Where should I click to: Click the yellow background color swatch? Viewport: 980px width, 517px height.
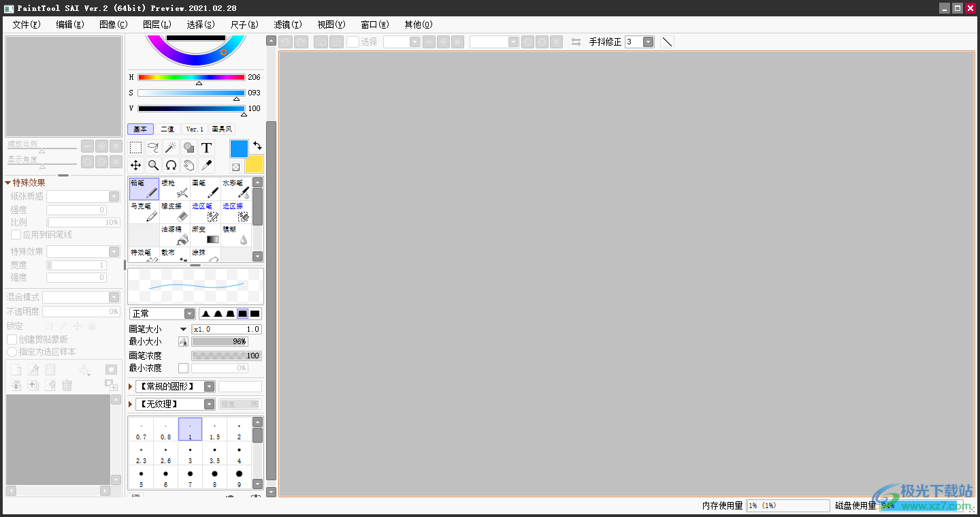coord(254,163)
